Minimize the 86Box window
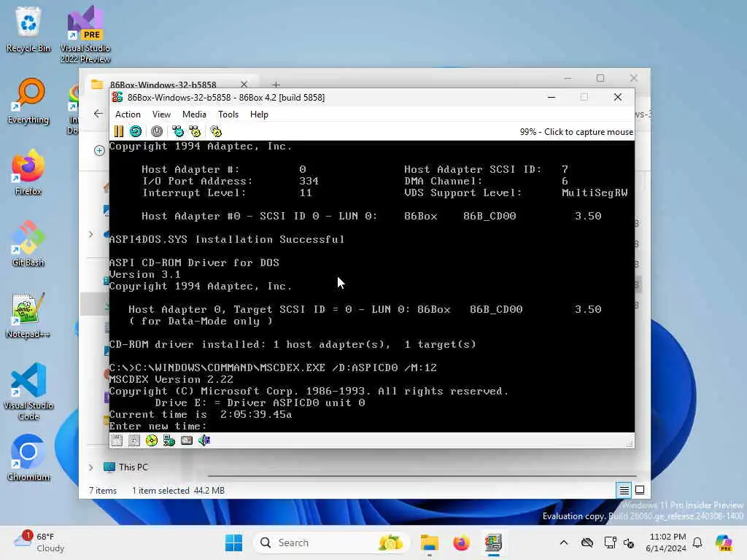747x560 pixels. [551, 97]
